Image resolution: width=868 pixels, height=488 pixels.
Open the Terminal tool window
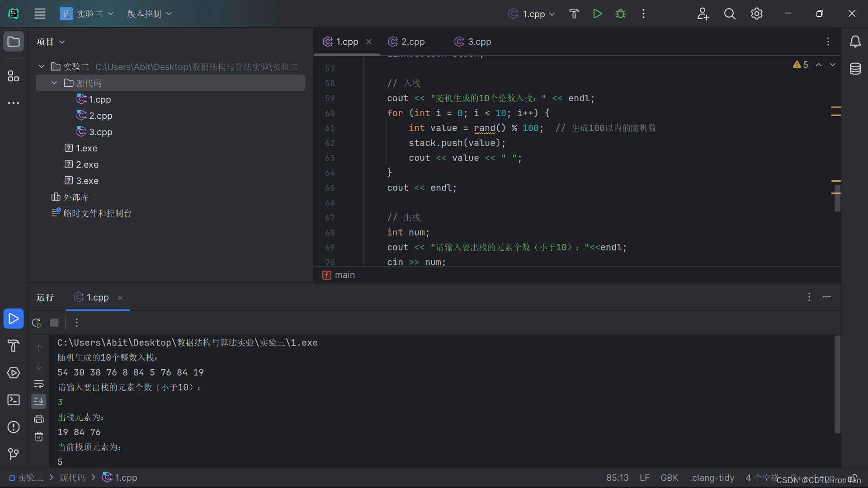(x=14, y=400)
